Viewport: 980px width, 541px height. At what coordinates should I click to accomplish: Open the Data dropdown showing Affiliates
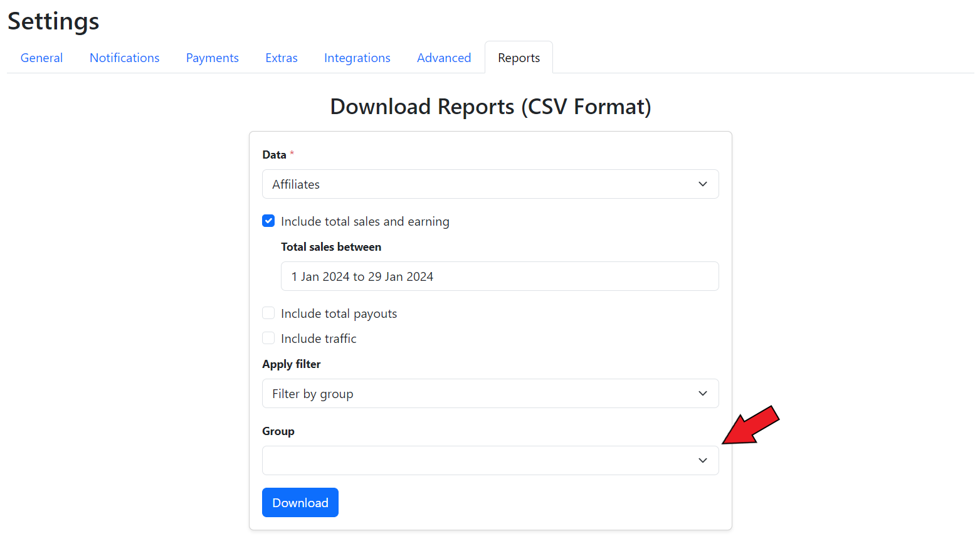(x=477, y=184)
